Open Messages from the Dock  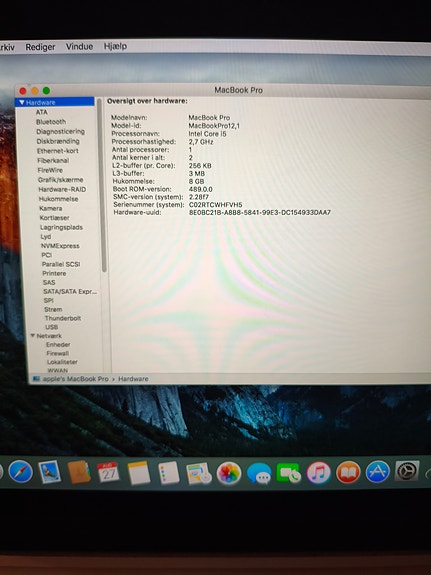tap(259, 474)
